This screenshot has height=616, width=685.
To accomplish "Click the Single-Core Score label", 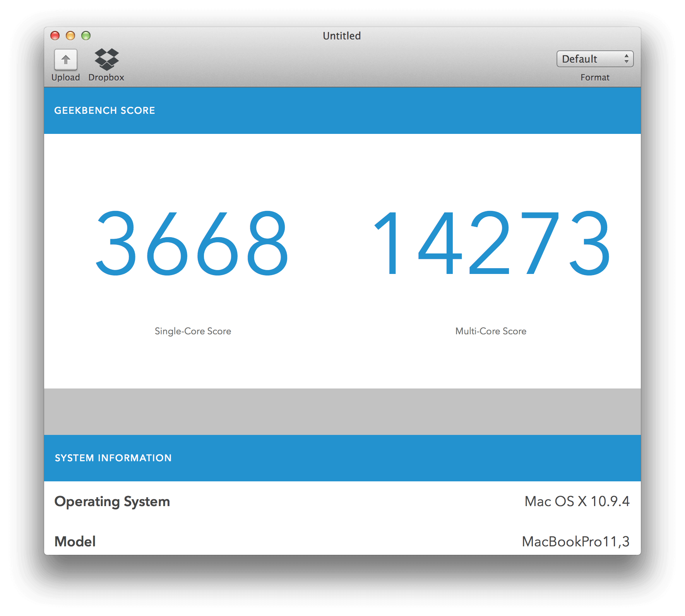I will point(193,331).
